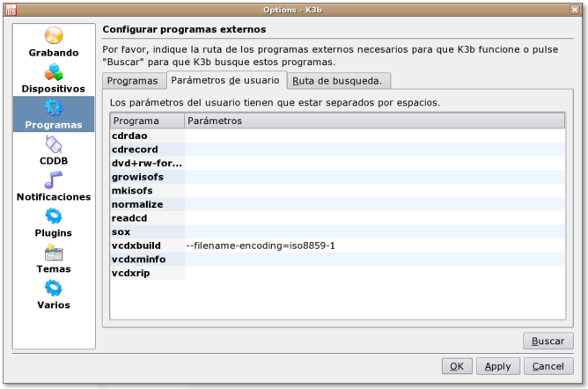
Task: Confirm with the OK button
Action: pos(456,366)
